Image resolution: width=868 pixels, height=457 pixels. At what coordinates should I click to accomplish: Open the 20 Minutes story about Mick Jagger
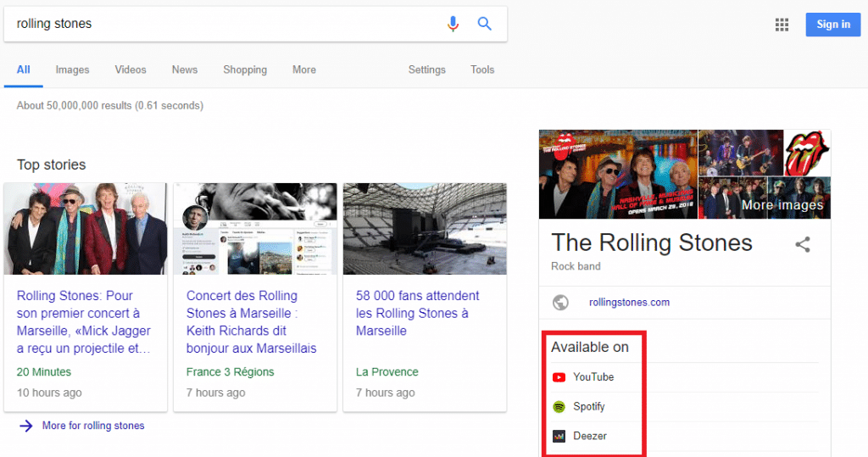84,322
